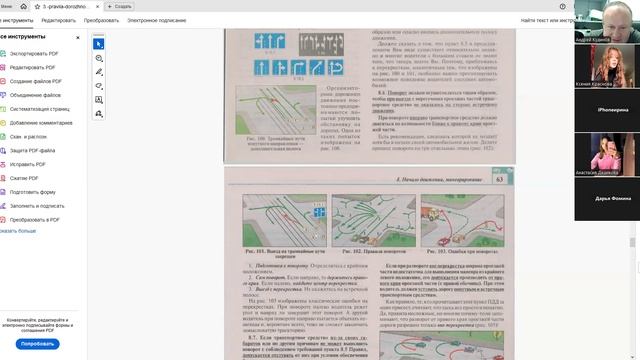640x360 pixels.
Task: Close the Все инструменты panel
Action: pos(78,38)
